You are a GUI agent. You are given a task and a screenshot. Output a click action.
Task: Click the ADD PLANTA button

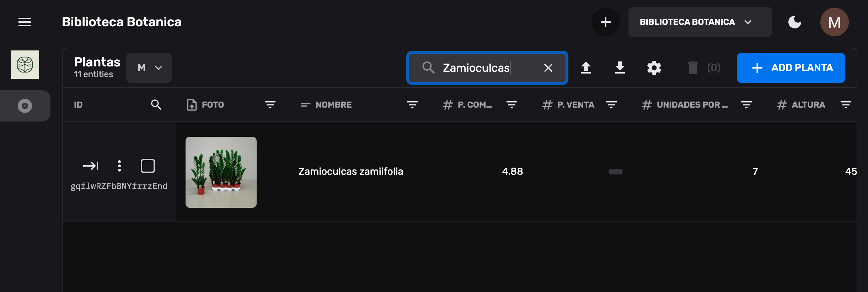[791, 67]
